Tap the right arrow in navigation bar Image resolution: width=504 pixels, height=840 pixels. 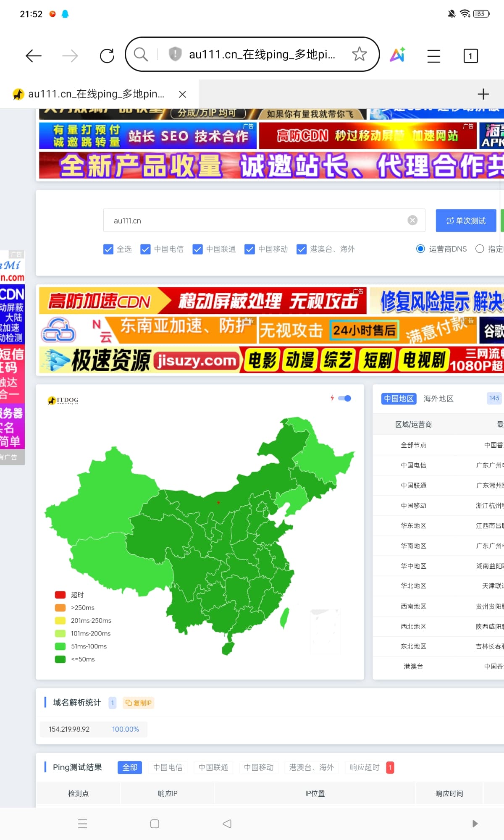coord(475,824)
